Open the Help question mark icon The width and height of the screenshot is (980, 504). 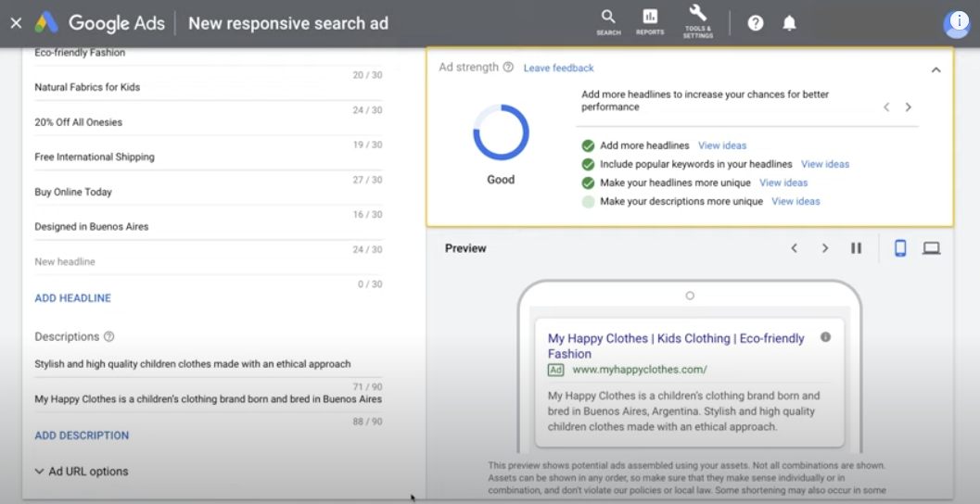tap(756, 23)
